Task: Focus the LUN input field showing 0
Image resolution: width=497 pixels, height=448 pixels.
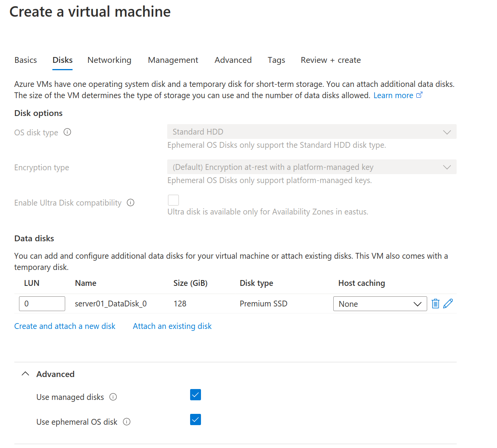Action: tap(42, 304)
